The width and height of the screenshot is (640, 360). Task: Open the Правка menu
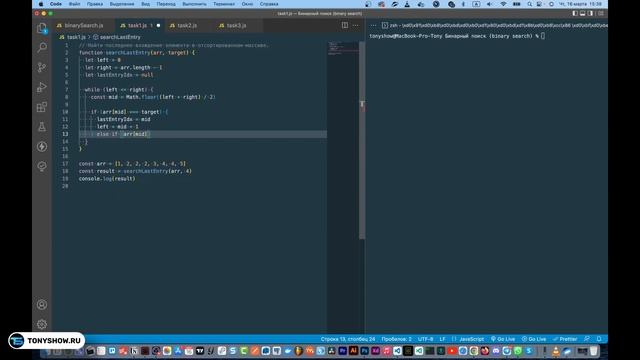tap(95, 4)
